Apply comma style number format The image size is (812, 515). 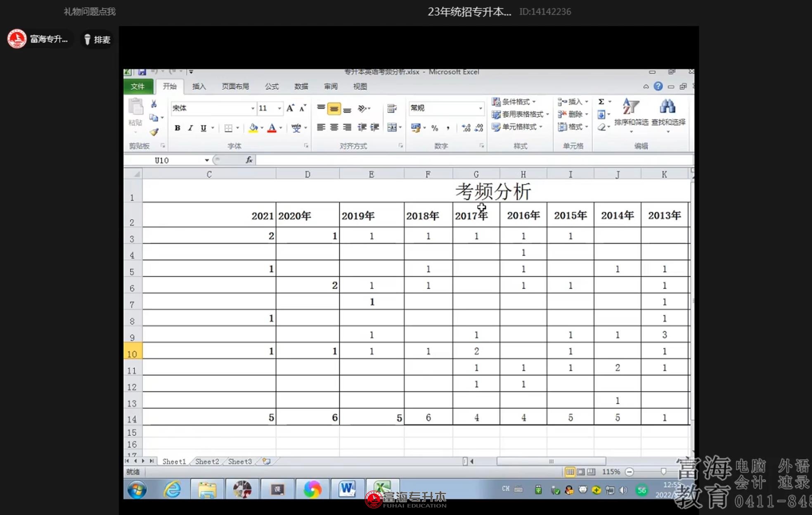(x=448, y=128)
